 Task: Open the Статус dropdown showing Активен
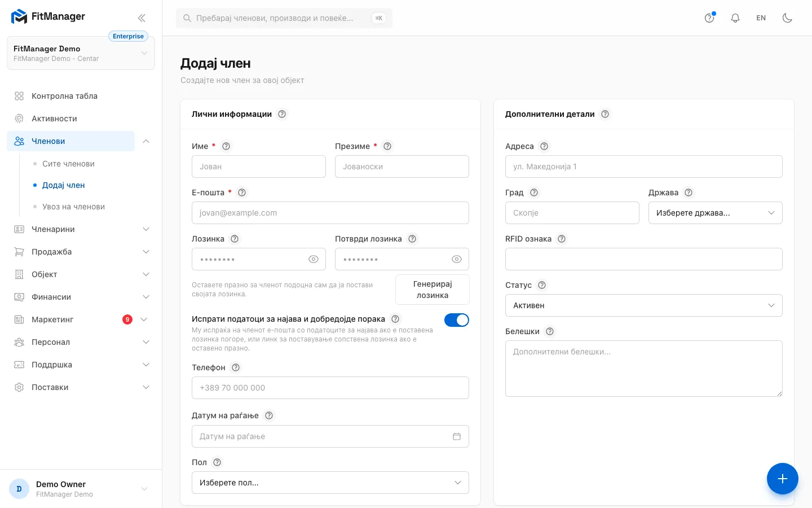[x=644, y=305]
